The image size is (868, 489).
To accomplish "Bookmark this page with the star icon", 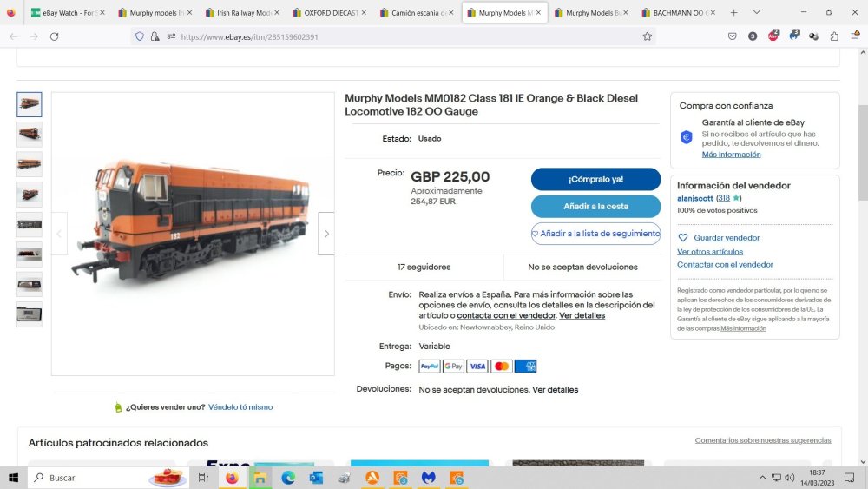I will (x=648, y=36).
